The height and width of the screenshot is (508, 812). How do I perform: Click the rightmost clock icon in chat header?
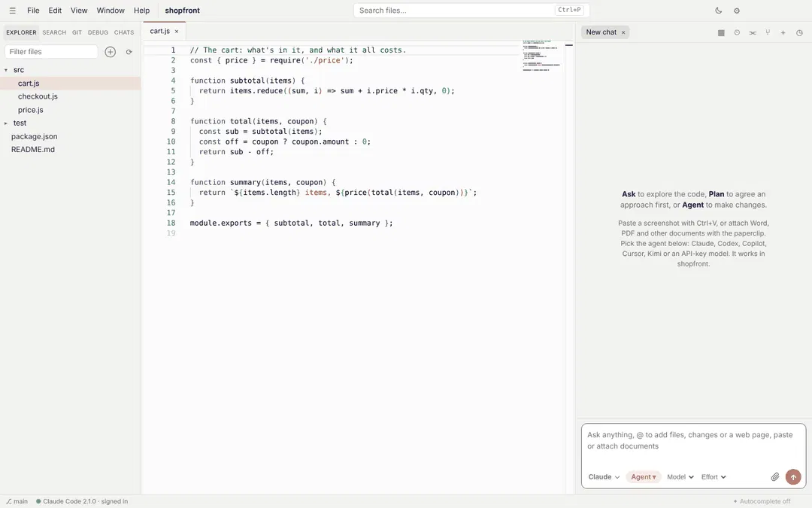click(x=799, y=32)
